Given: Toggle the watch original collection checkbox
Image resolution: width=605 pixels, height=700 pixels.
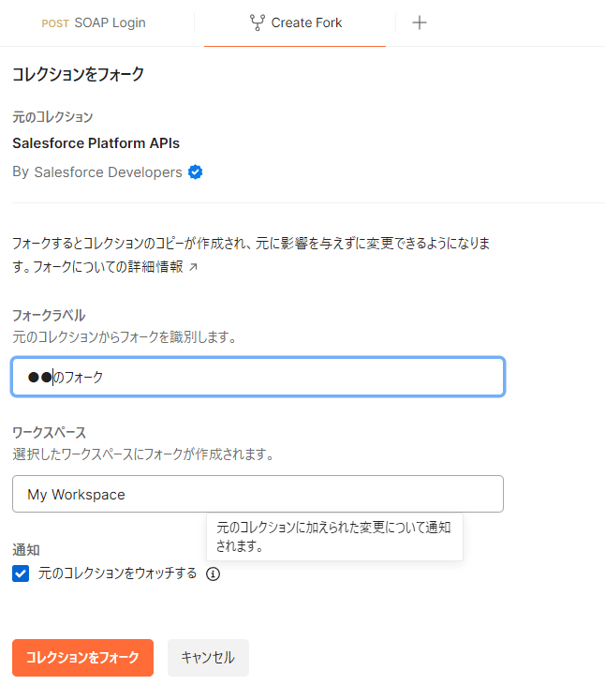Looking at the screenshot, I should [21, 573].
